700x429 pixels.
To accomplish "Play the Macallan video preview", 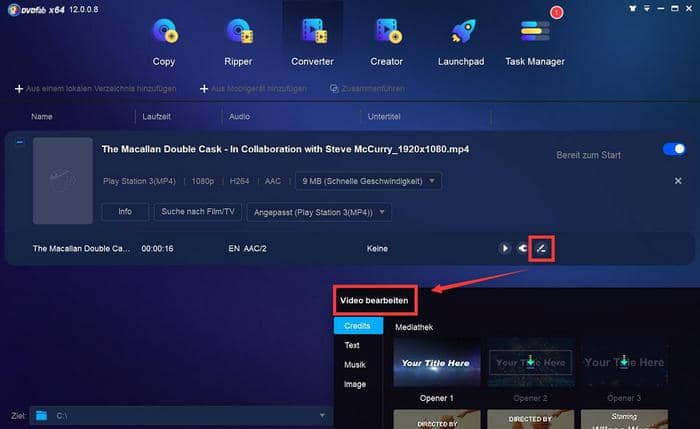I will point(505,248).
